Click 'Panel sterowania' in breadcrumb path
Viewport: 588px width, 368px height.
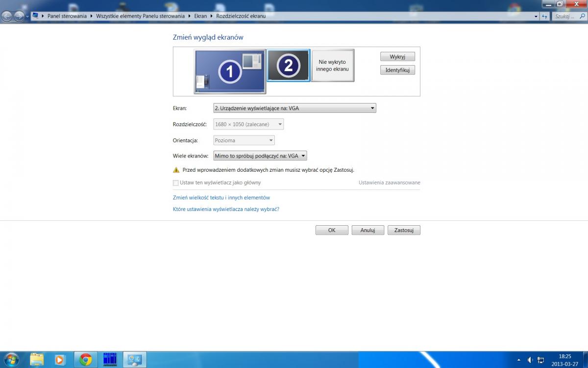67,16
